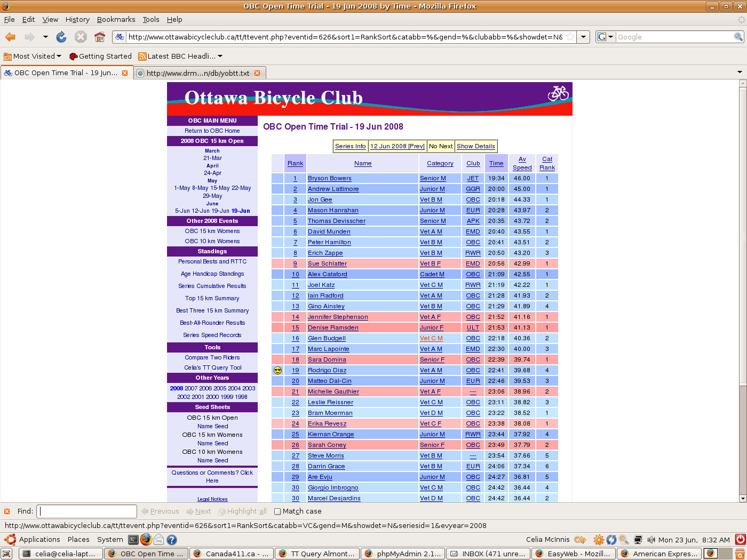747x560 pixels.
Task: Click the page scrollbar down arrow
Action: coord(742,498)
